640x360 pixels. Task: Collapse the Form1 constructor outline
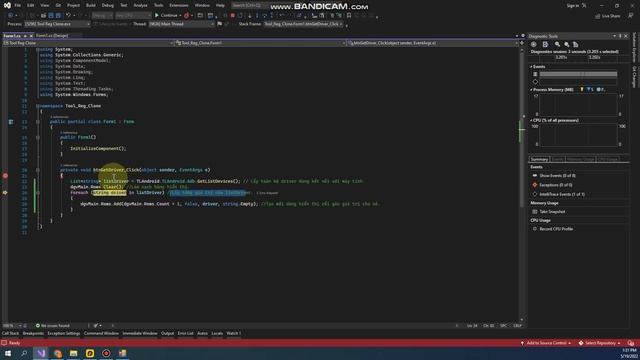point(38,138)
